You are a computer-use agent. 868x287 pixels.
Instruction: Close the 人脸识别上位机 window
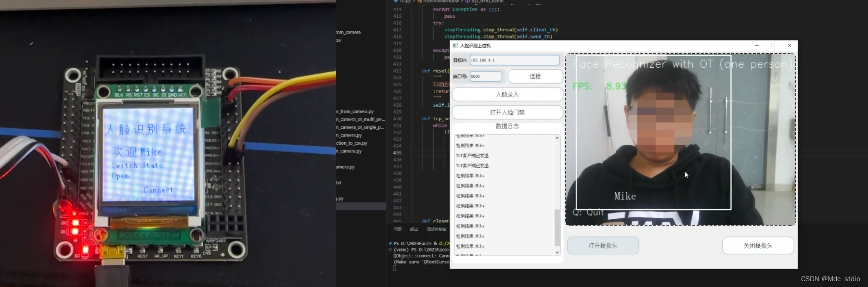(790, 46)
